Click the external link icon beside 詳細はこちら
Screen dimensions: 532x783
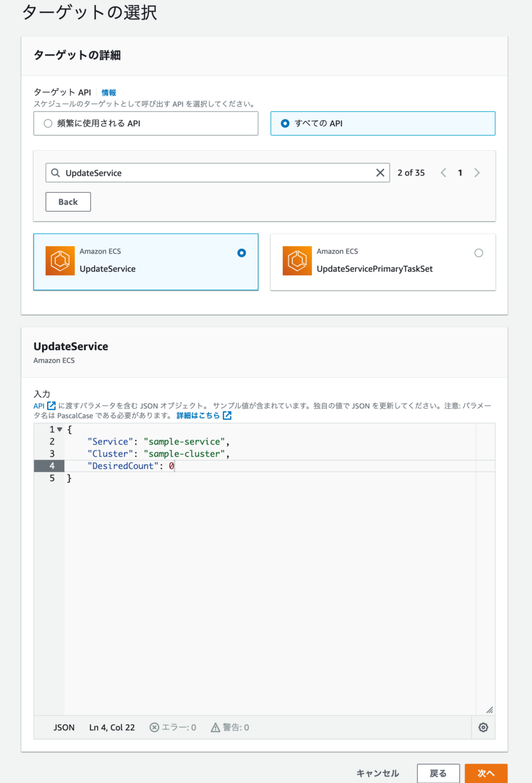227,415
